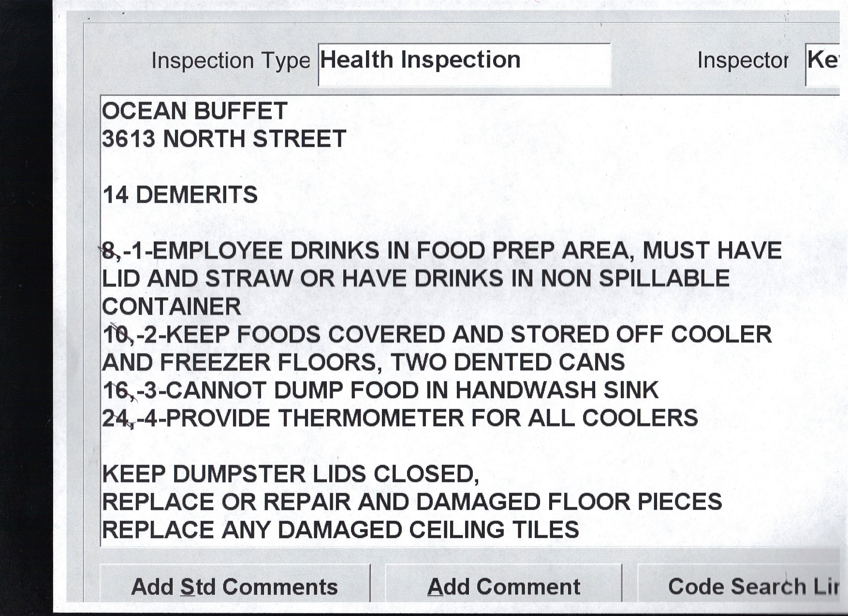This screenshot has height=616, width=848.
Task: Click the Inspection Type field showing Health Inspection
Action: coord(464,64)
